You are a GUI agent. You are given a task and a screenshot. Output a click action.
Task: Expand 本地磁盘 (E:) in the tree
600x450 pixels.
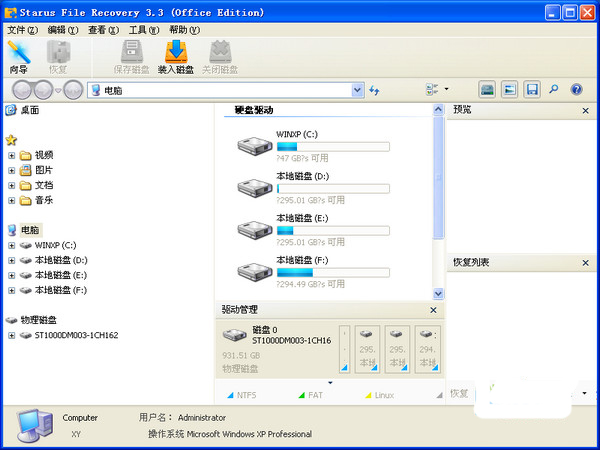tap(11, 276)
